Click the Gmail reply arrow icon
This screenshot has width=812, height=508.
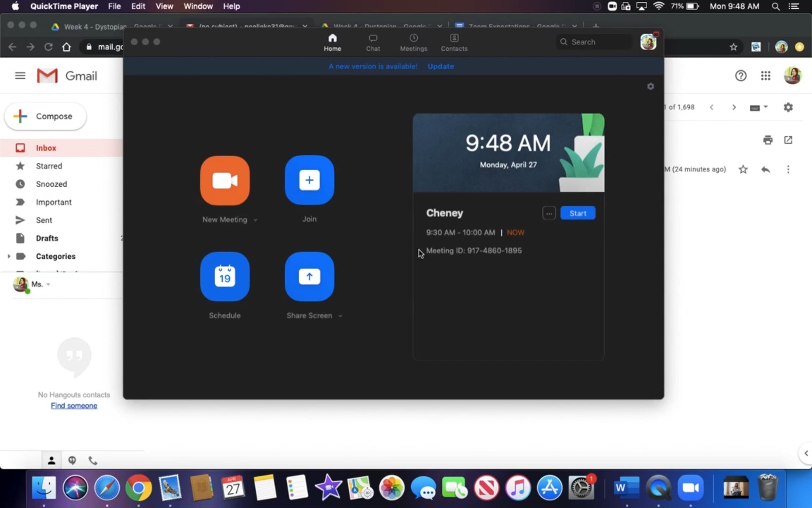click(765, 169)
